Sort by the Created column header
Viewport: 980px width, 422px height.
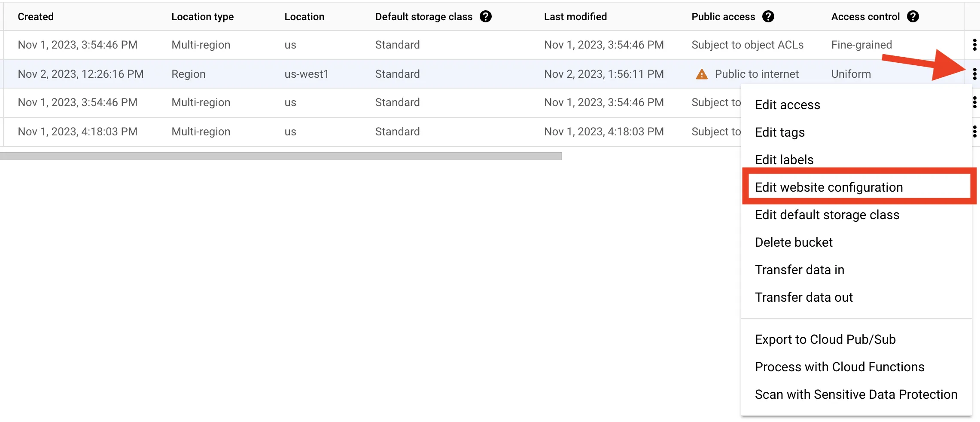(x=36, y=17)
